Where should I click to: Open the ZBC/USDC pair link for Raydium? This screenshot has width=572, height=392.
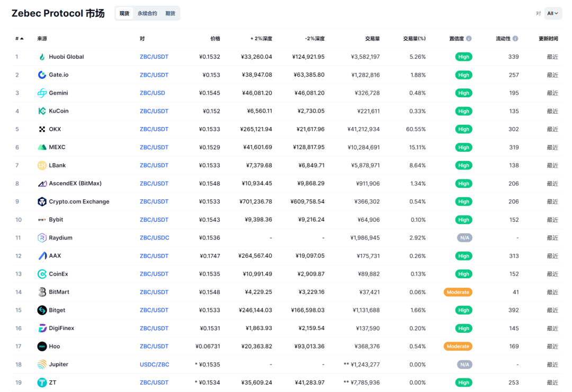(x=154, y=238)
